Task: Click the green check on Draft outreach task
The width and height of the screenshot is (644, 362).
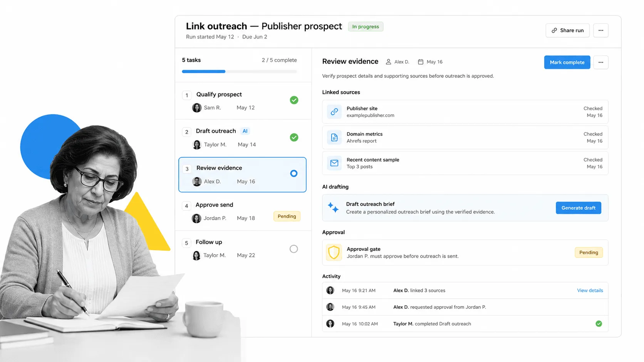Action: (x=294, y=137)
